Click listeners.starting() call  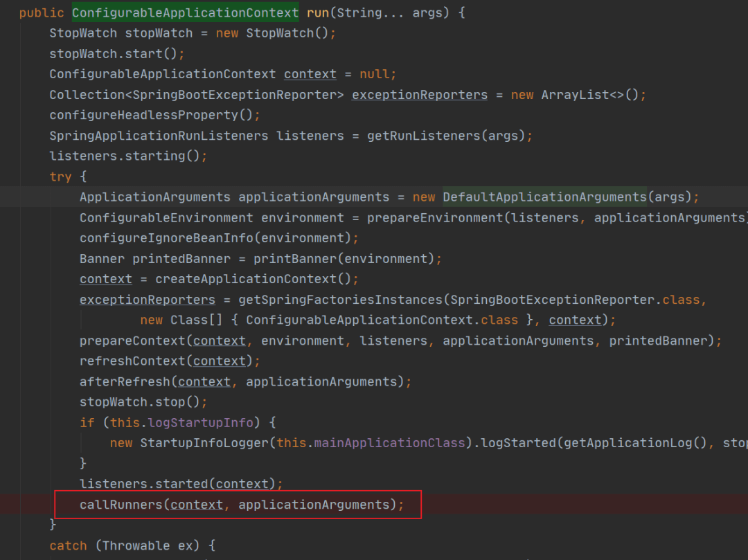pyautogui.click(x=125, y=156)
